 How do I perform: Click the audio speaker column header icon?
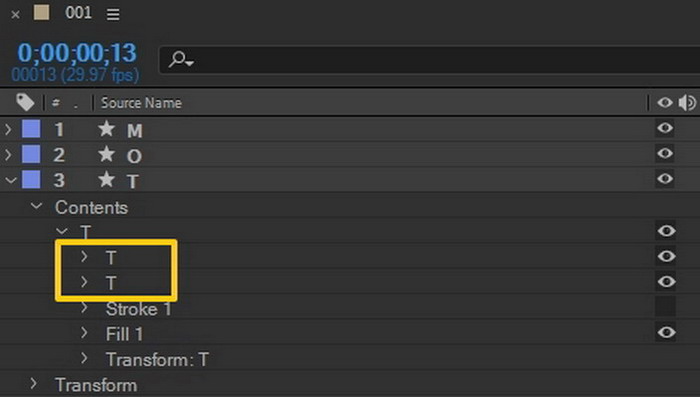688,103
